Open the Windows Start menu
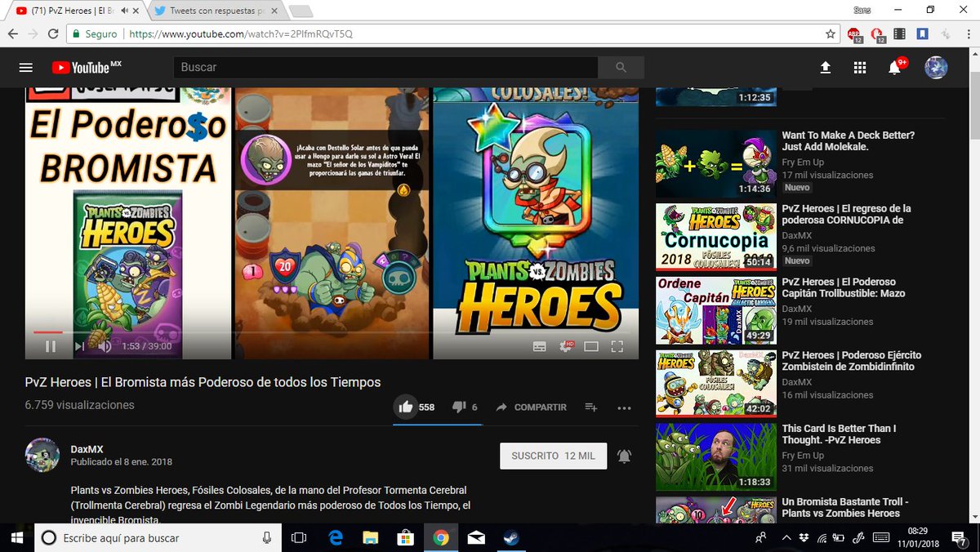The height and width of the screenshot is (552, 980). tap(16, 537)
